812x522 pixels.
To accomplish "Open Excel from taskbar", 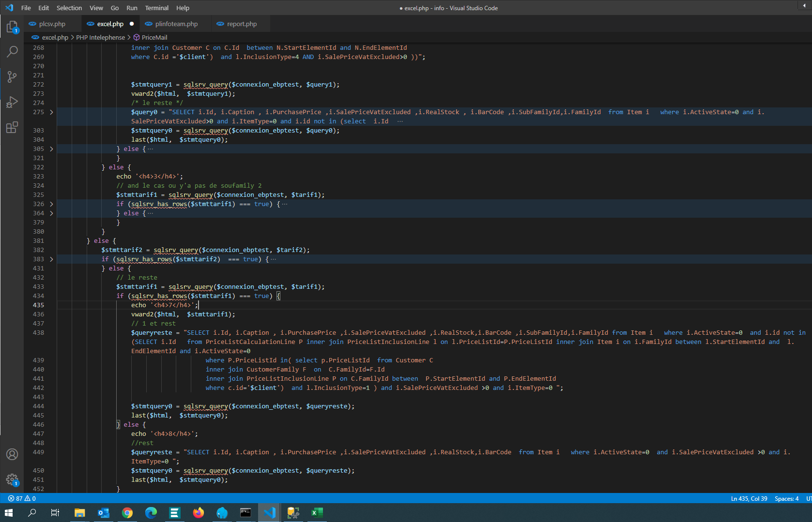I will tap(317, 513).
